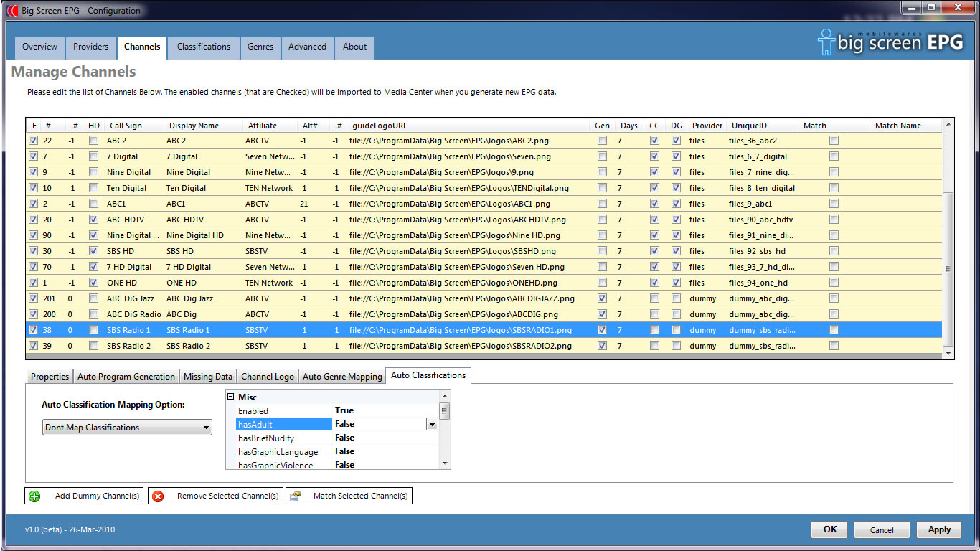
Task: Click the Affiliate column header
Action: 262,126
